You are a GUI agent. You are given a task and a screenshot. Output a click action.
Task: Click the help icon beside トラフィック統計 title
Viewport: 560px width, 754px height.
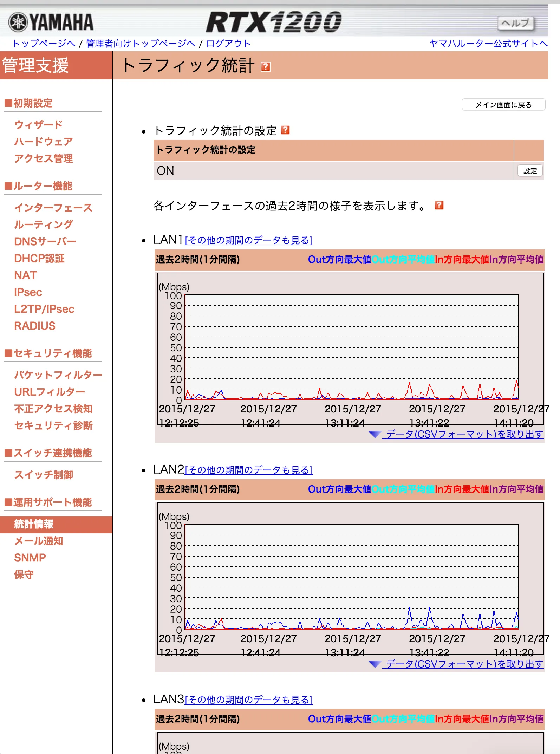266,66
